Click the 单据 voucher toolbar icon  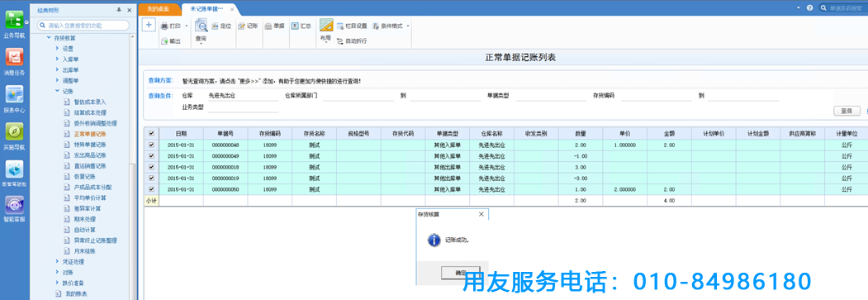click(268, 26)
